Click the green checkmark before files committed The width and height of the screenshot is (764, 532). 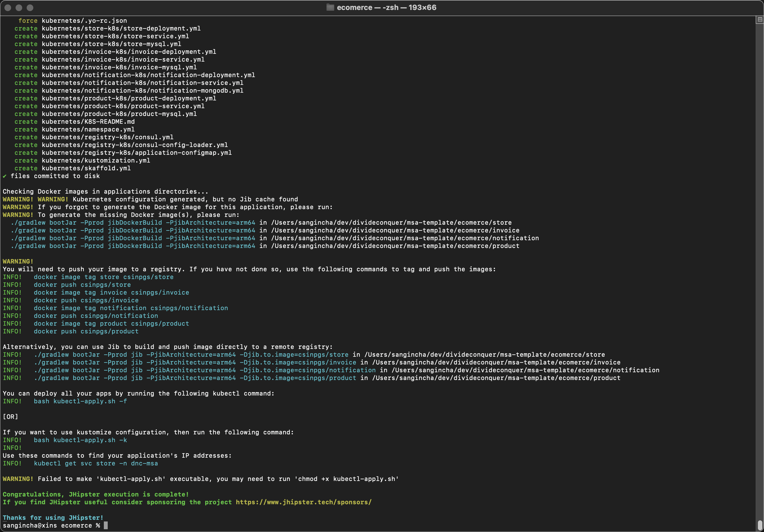pos(5,176)
